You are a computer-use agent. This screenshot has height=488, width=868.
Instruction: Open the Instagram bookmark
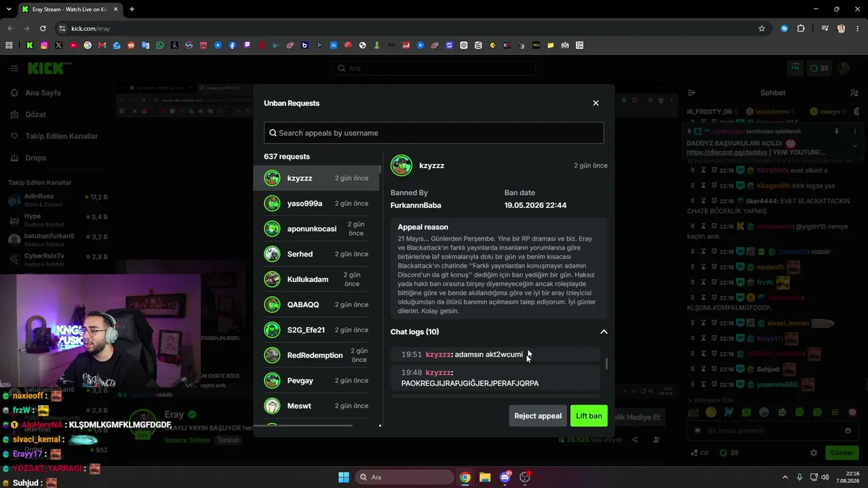click(x=44, y=45)
